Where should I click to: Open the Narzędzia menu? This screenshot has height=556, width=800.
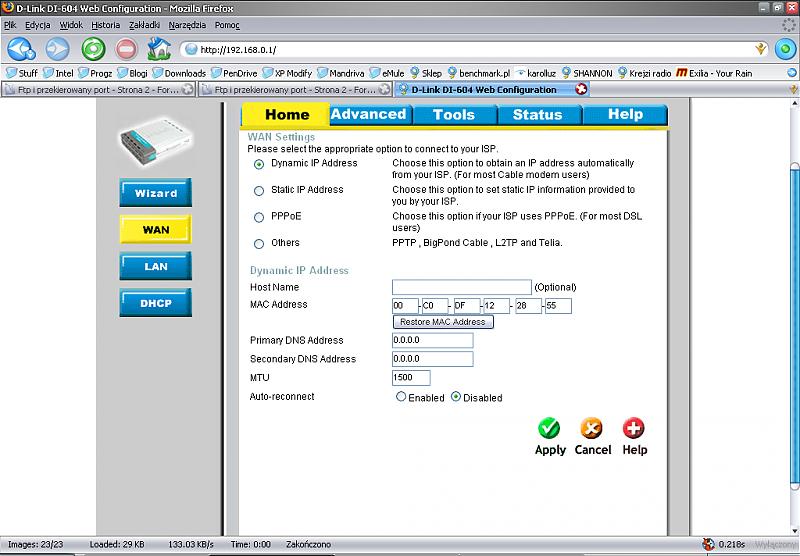(187, 24)
